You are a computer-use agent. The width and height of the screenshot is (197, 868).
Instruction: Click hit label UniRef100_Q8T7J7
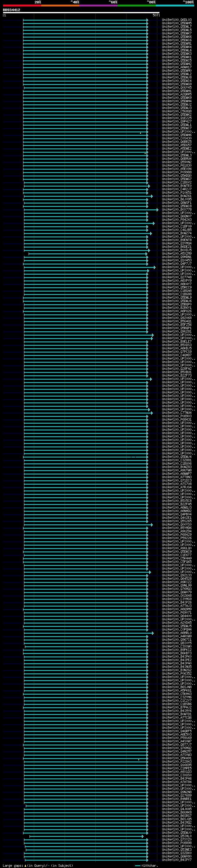[x=177, y=745]
